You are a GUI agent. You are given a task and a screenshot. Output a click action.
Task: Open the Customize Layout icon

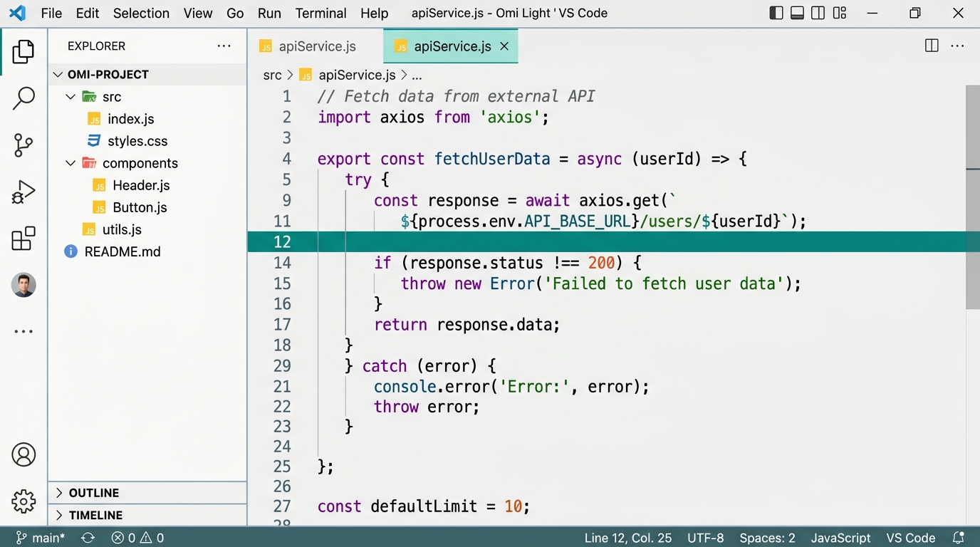840,13
